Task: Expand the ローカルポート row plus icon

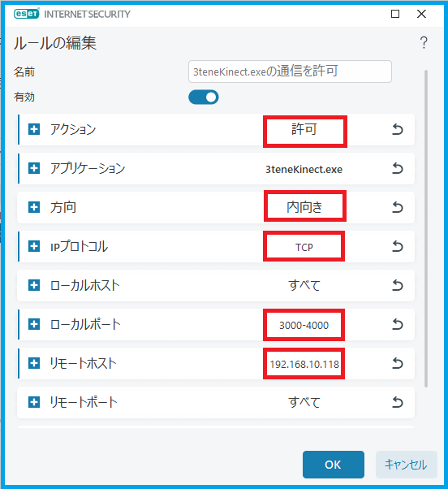Action: point(34,324)
